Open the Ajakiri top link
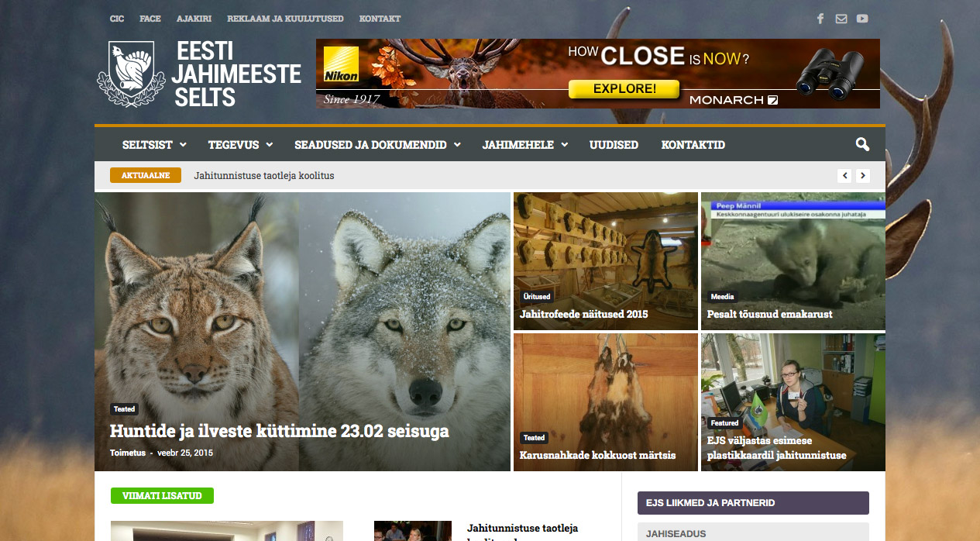This screenshot has width=980, height=541. pyautogui.click(x=194, y=19)
